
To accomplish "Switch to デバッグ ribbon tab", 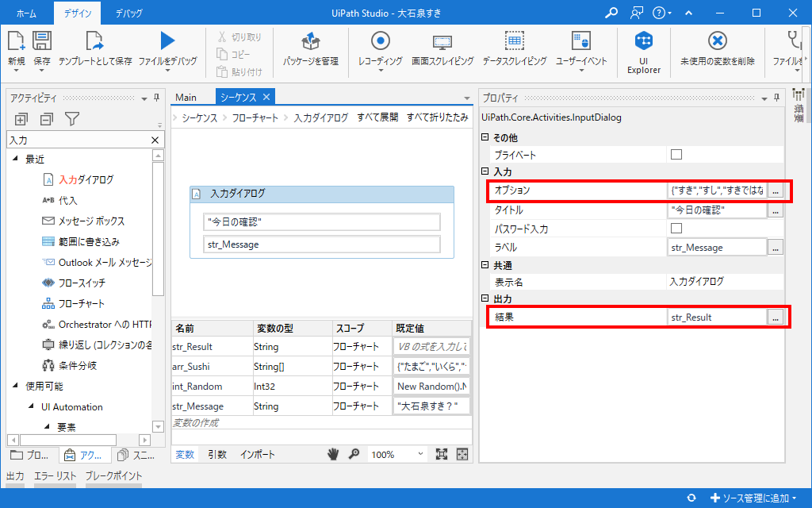I will click(x=128, y=13).
